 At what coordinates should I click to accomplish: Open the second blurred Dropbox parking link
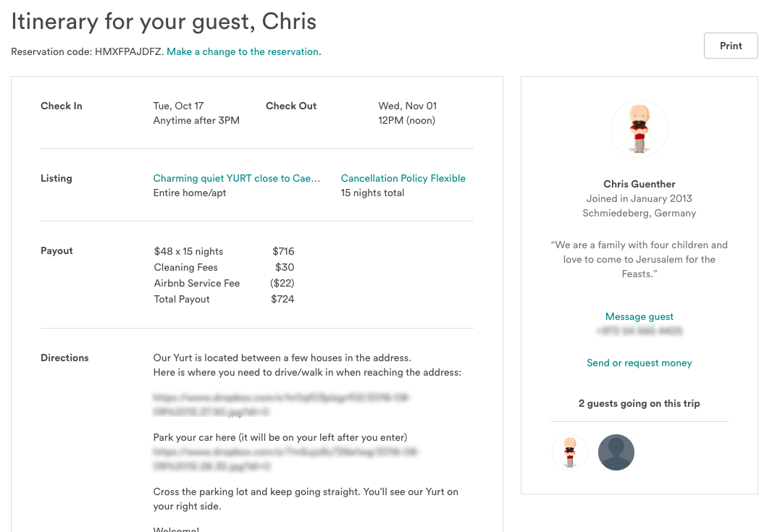coord(286,459)
